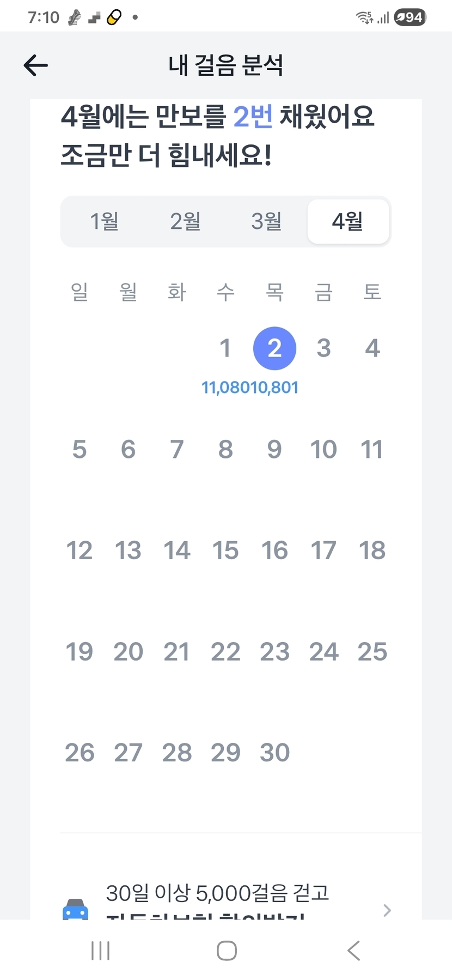Tap the pill notification icon in status bar

point(114,17)
